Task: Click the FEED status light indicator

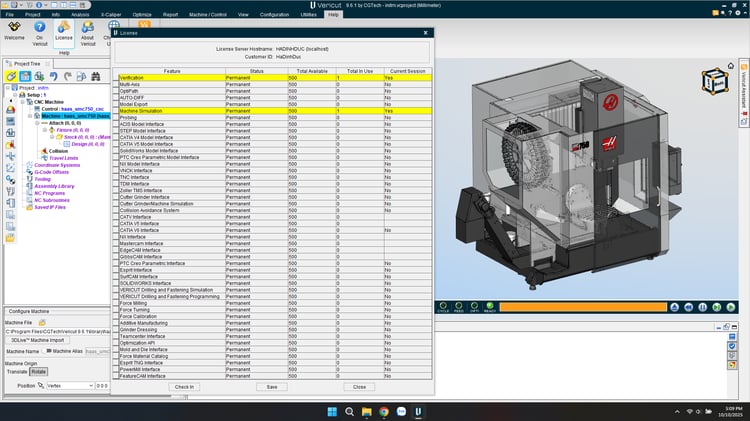Action: pos(459,307)
